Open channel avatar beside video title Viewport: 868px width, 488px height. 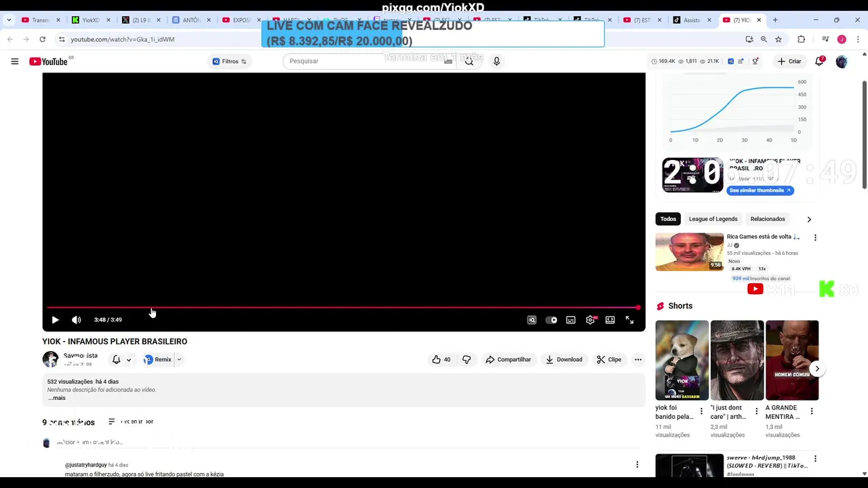coord(50,359)
